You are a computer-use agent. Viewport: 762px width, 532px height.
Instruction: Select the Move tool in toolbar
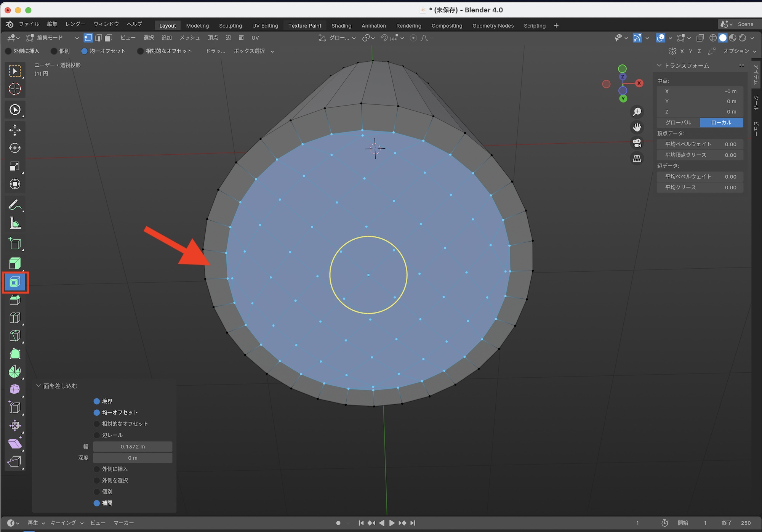point(15,130)
